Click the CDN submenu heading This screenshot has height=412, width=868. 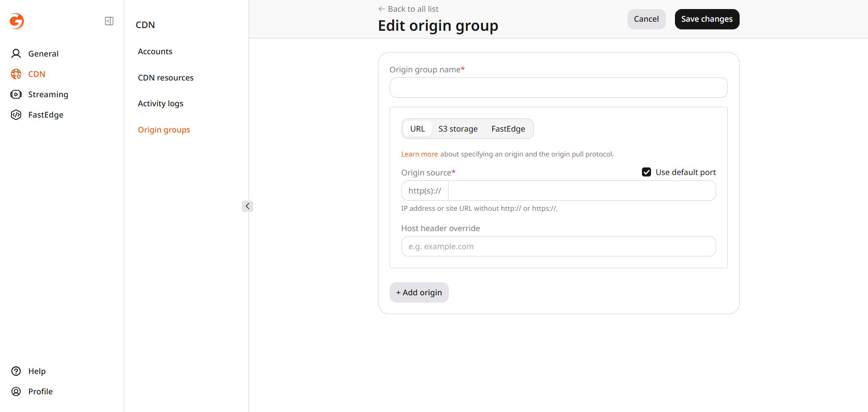click(x=145, y=25)
